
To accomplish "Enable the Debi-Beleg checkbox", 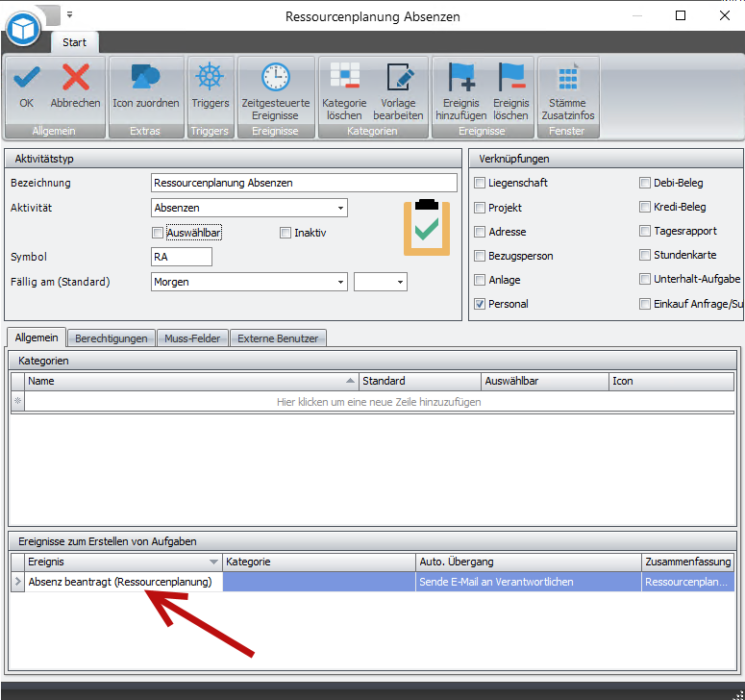I will [645, 183].
